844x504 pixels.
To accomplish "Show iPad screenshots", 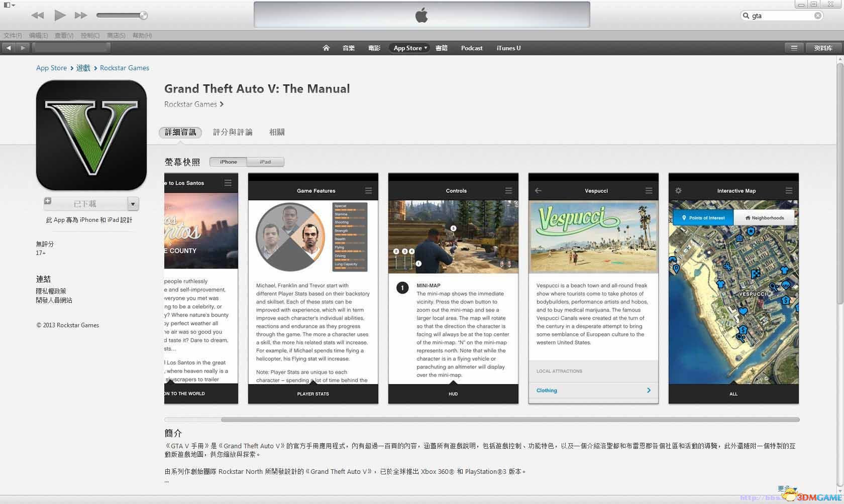I will tap(265, 162).
